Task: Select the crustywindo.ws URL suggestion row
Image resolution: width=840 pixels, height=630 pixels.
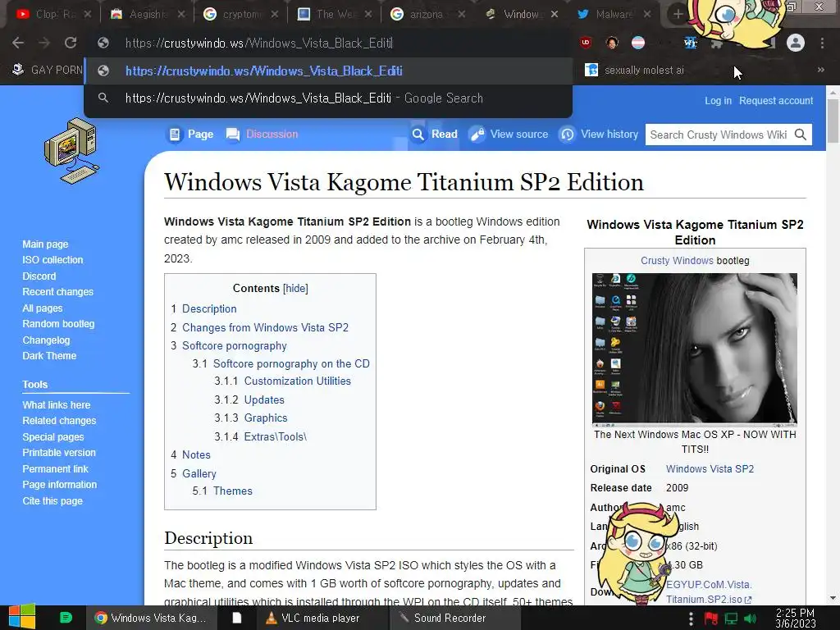Action: [328, 71]
